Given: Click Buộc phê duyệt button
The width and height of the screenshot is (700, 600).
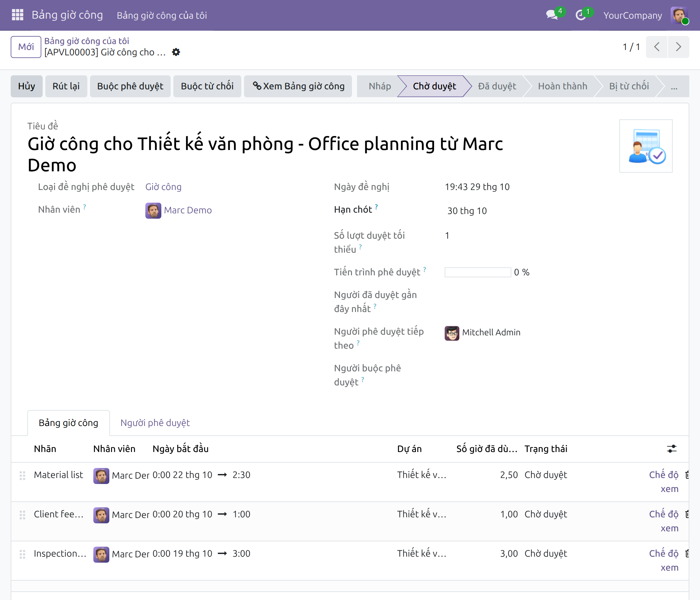Looking at the screenshot, I should coord(130,86).
